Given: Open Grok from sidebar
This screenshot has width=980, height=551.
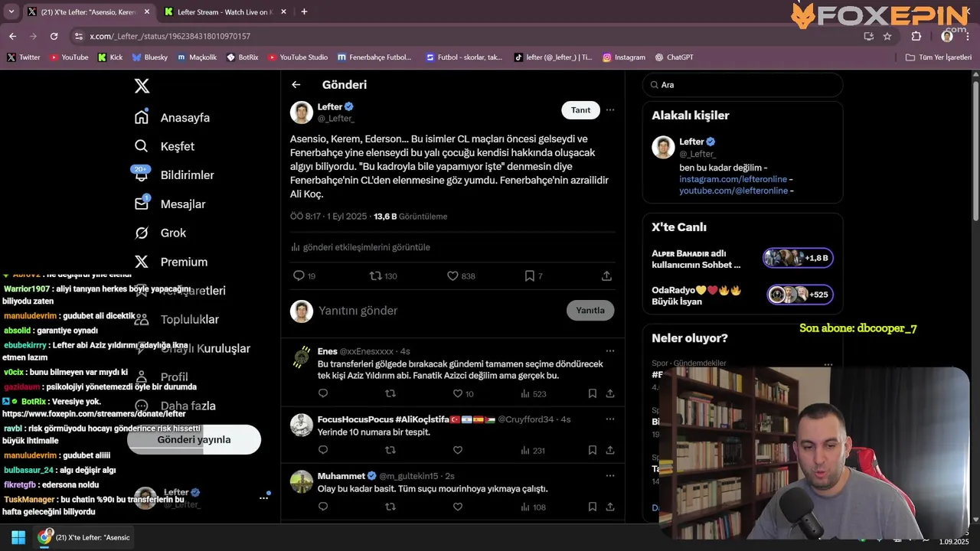Looking at the screenshot, I should pos(160,233).
